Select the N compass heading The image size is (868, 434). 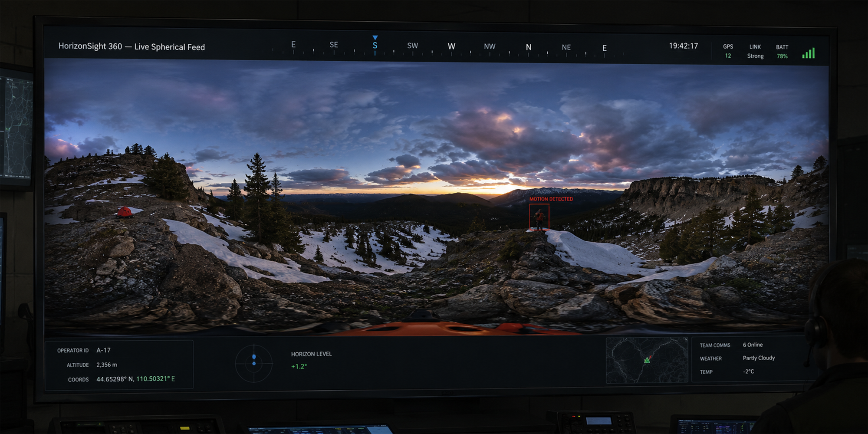[529, 47]
